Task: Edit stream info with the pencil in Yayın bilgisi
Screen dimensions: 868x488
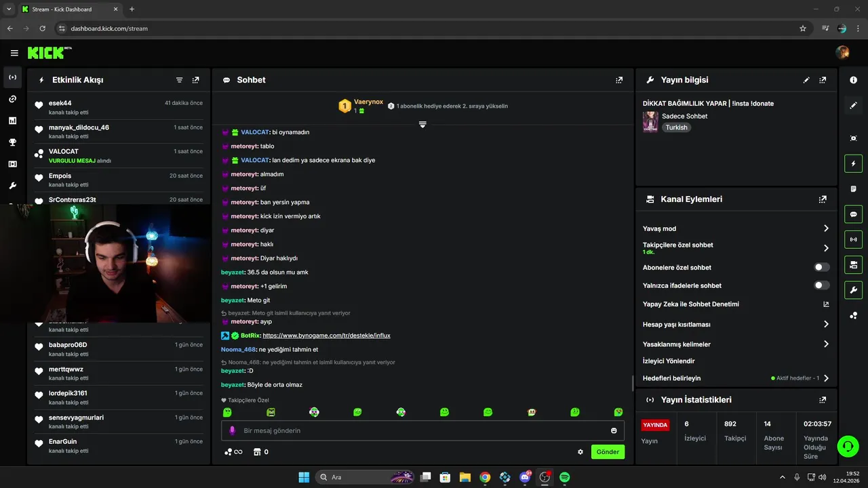Action: tap(806, 80)
